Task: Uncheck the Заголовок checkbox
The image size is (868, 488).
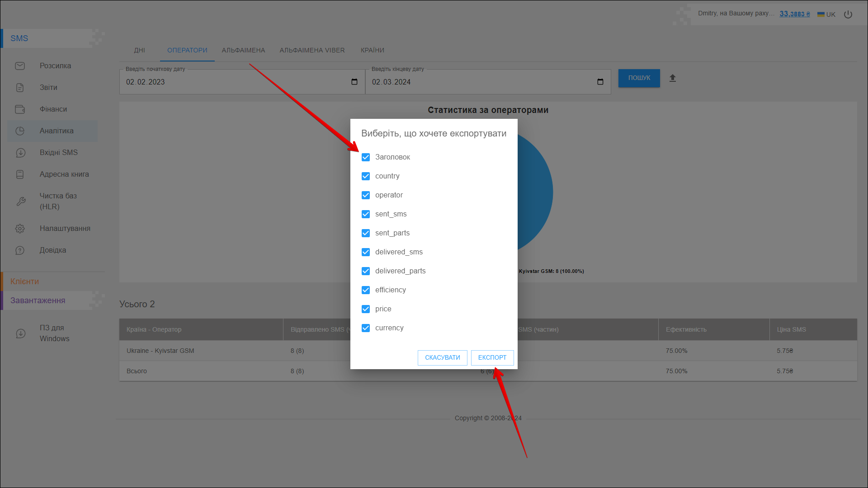Action: click(x=366, y=157)
